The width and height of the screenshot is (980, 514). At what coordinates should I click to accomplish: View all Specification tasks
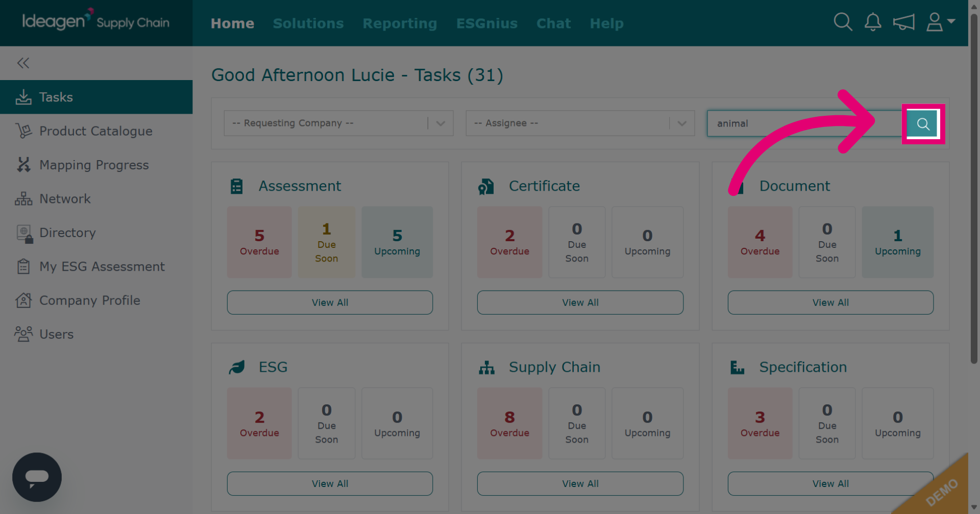830,483
